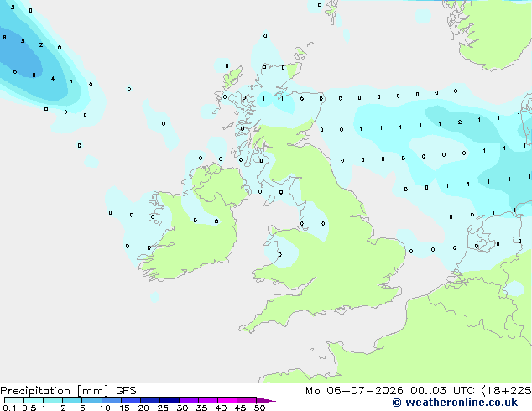The width and height of the screenshot is (532, 411).
Task: Click the '(18+225' forecast run text
Action: 506,391
